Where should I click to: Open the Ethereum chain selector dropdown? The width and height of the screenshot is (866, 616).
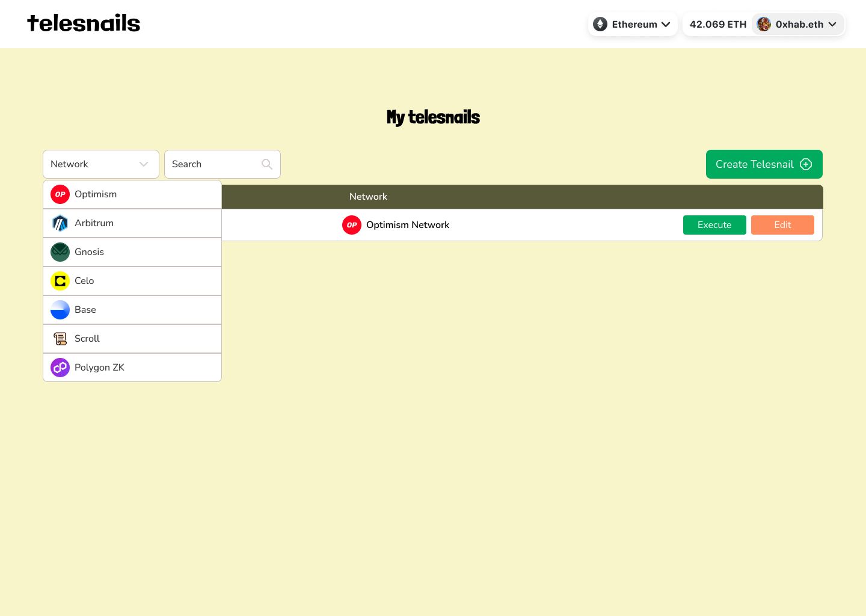click(633, 24)
